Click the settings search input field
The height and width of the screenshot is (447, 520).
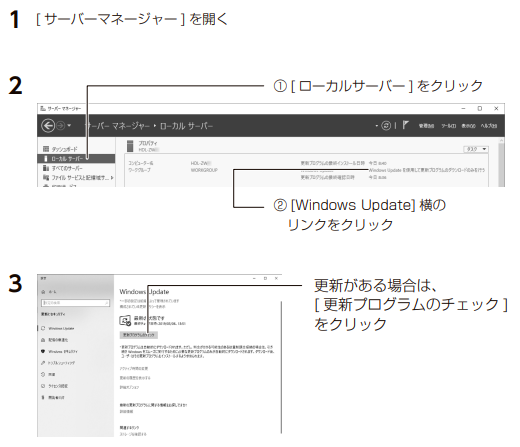click(x=75, y=303)
